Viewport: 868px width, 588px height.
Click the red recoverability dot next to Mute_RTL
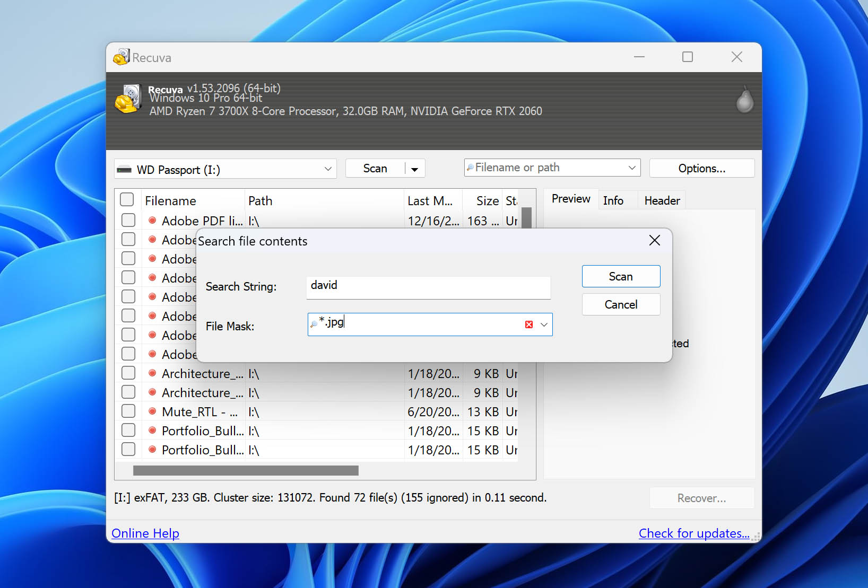point(152,411)
